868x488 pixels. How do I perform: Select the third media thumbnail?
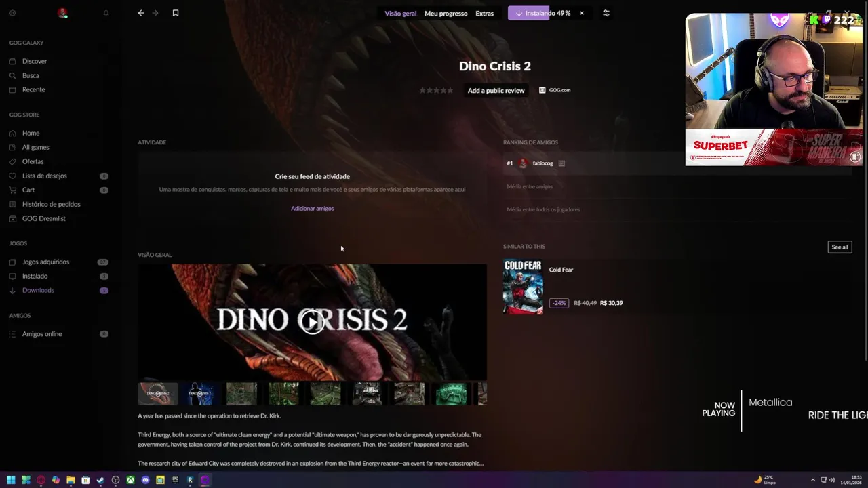242,393
